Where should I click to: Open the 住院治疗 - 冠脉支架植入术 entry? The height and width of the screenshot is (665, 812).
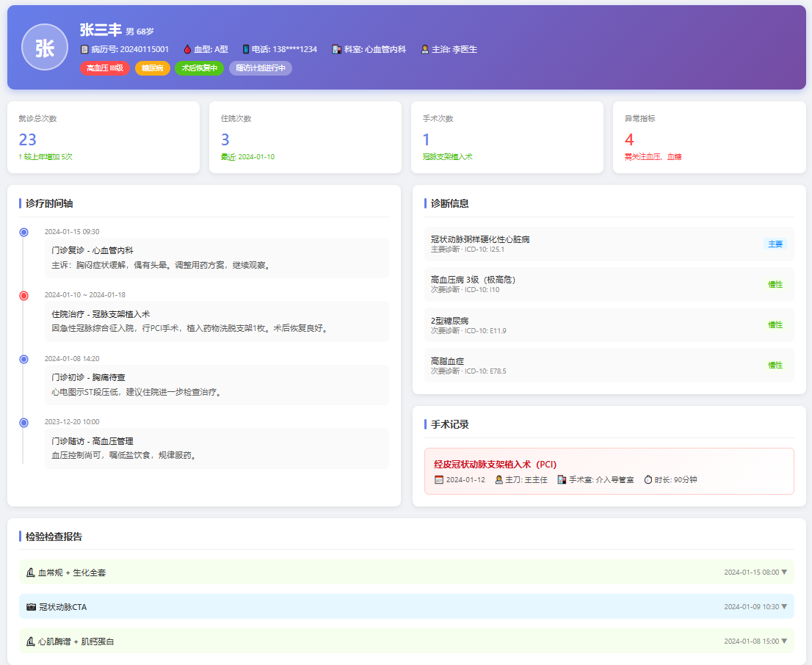pyautogui.click(x=217, y=321)
